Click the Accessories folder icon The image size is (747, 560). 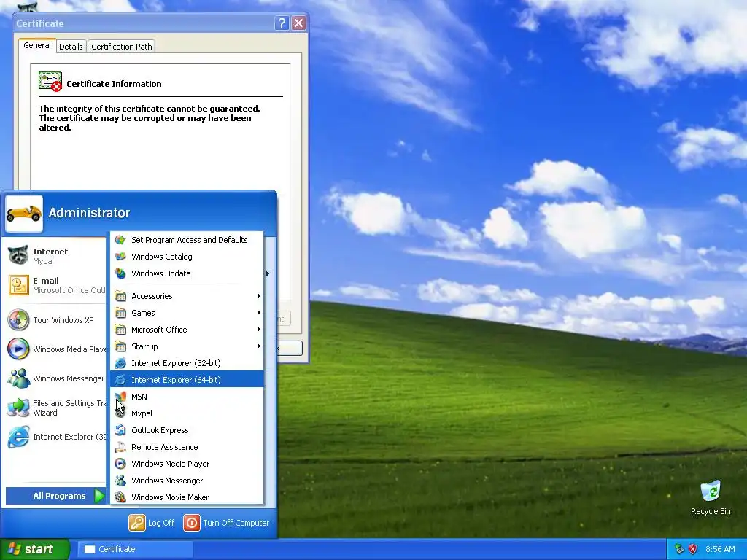click(x=120, y=296)
